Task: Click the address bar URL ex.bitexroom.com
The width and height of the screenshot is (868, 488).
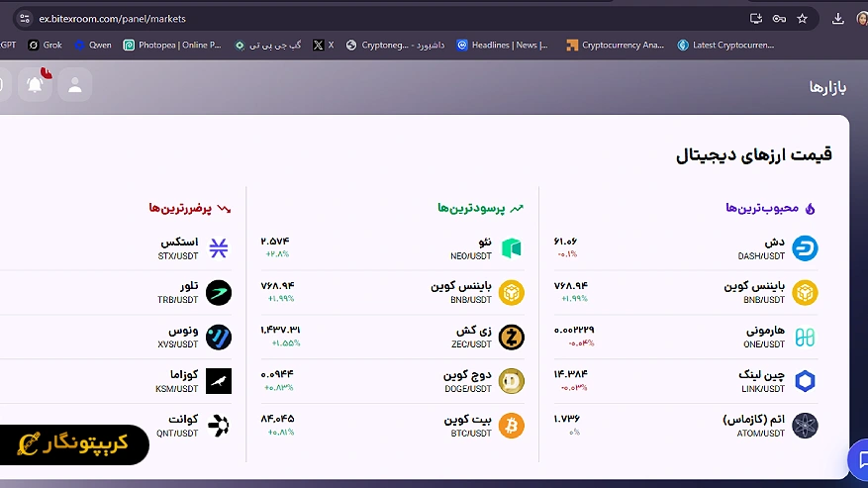Action: tap(113, 19)
